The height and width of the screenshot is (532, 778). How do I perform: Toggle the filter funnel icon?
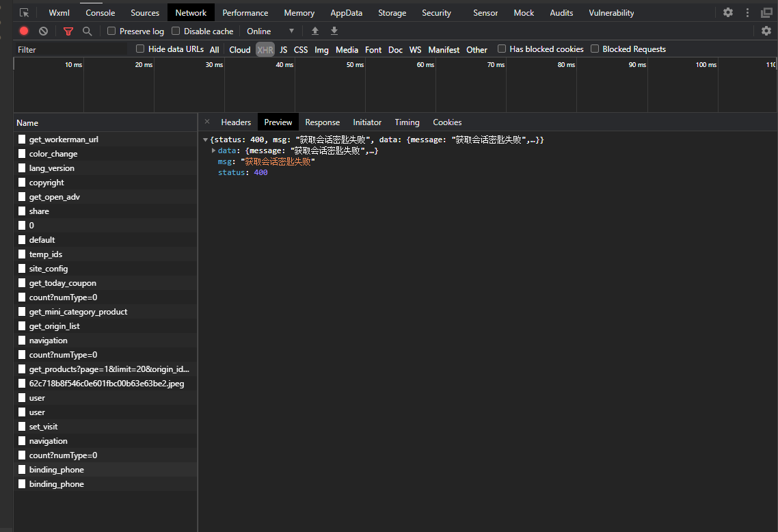pyautogui.click(x=68, y=31)
